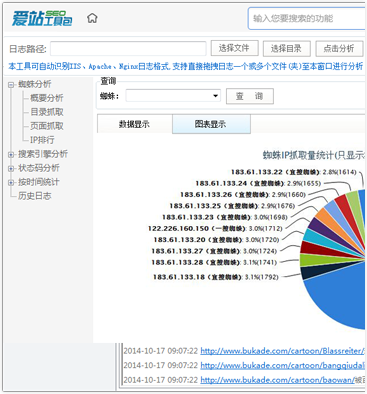Click the 爱站SEO工具包 logo

click(42, 18)
